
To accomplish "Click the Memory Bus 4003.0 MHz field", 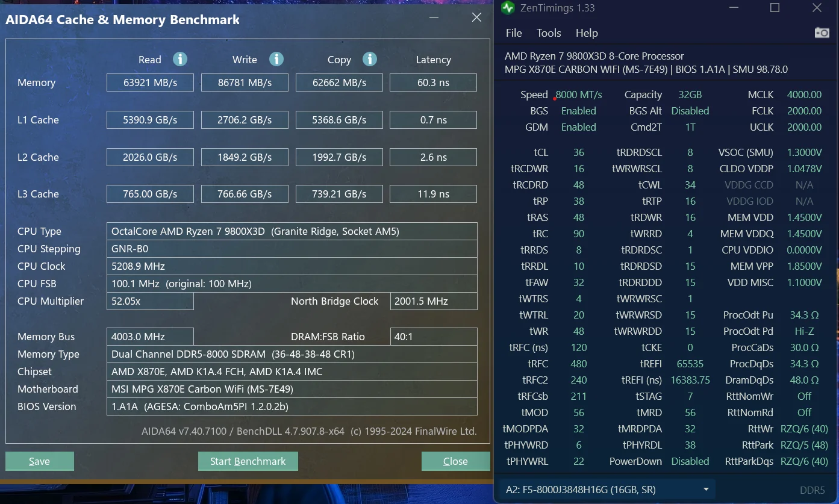I will [150, 337].
